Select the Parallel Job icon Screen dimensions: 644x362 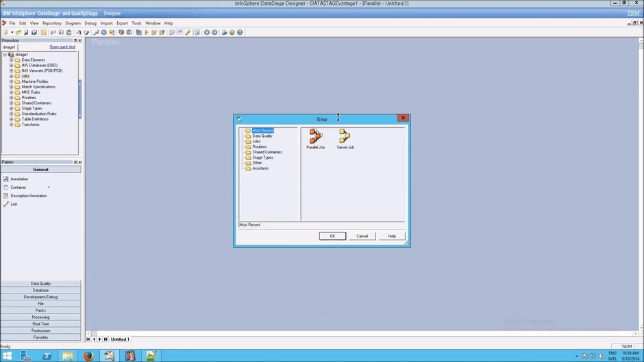click(315, 139)
